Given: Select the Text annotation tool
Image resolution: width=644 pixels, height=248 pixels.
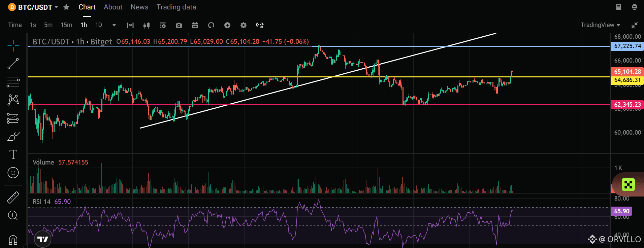Looking at the screenshot, I should point(13,154).
